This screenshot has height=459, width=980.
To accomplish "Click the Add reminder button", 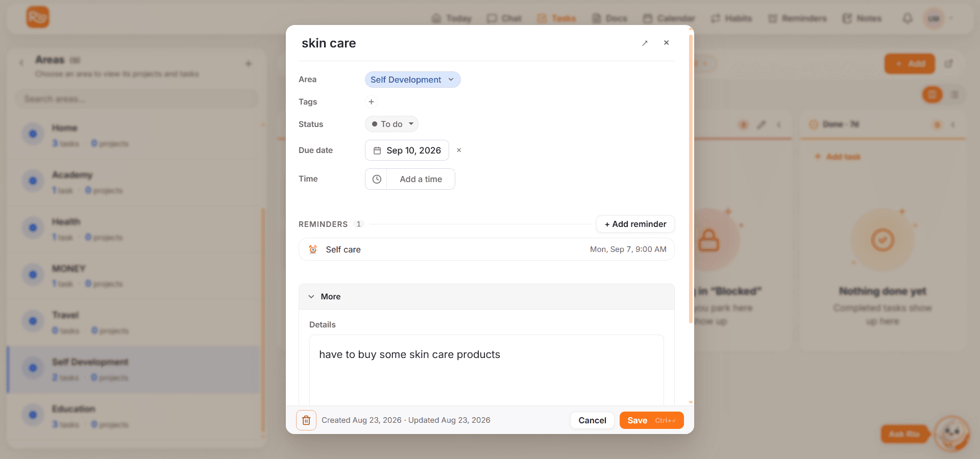I will (635, 224).
